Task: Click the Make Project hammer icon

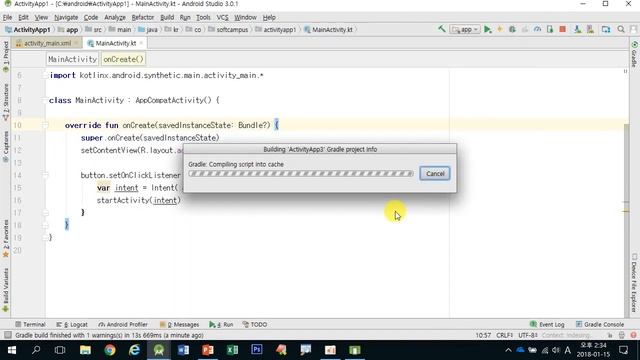Action: click(442, 29)
